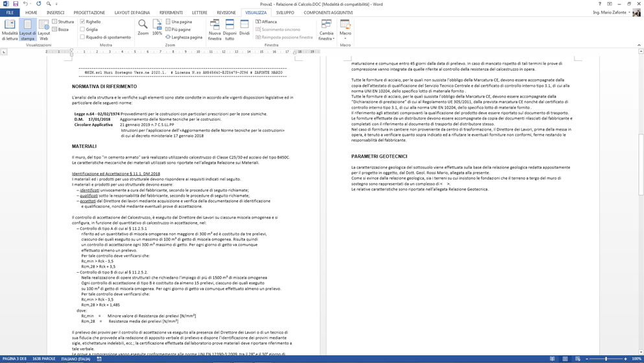Switch to Layout Web view

(x=44, y=30)
